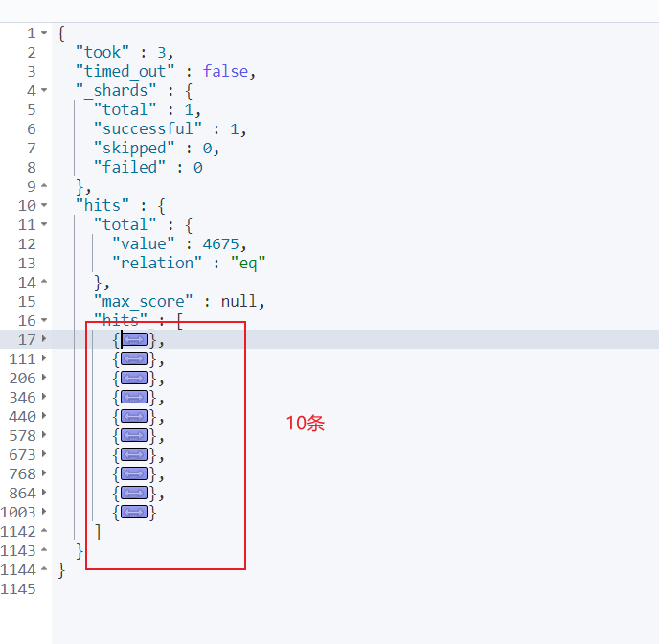Click the line number 1145 in gutter

19,588
